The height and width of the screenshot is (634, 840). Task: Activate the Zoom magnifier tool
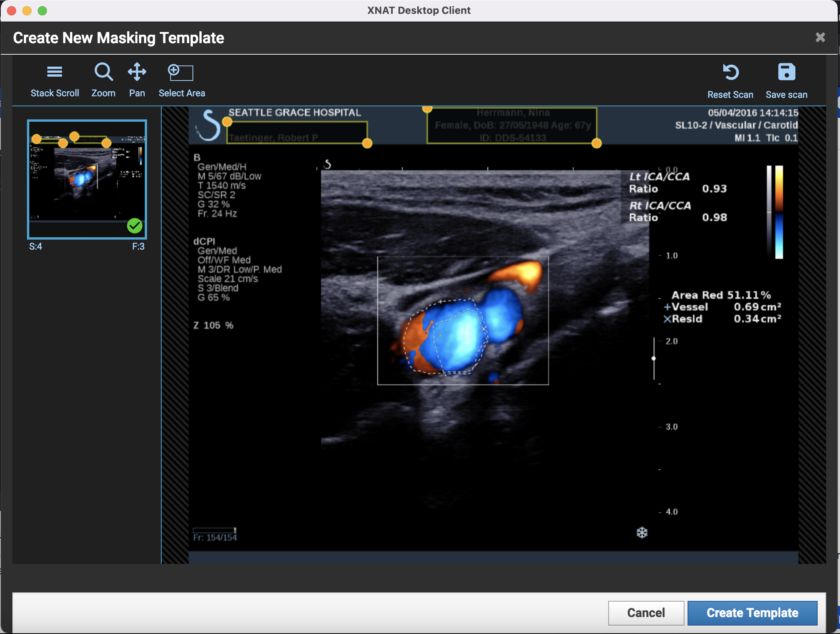[x=103, y=72]
